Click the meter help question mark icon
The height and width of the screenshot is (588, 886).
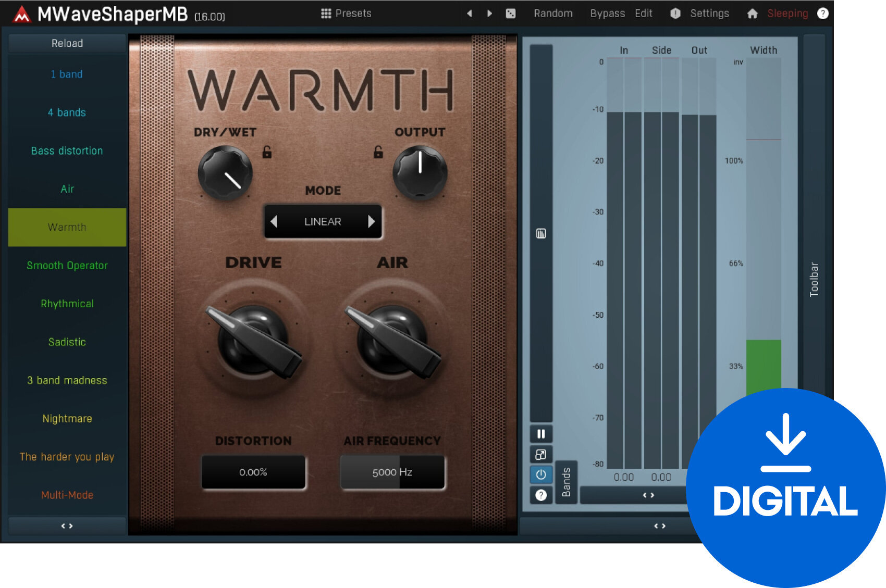click(541, 495)
